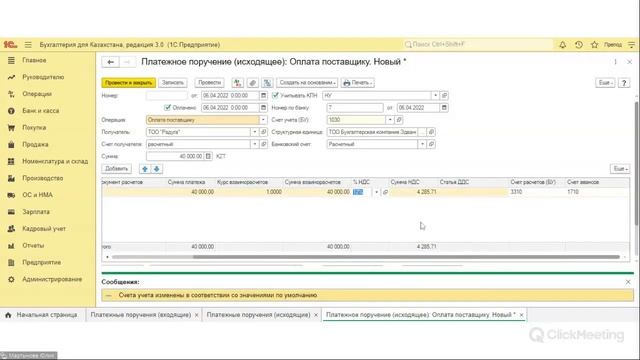640x360 pixels.
Task: Expand the Банковский счет dropdown
Action: (422, 144)
